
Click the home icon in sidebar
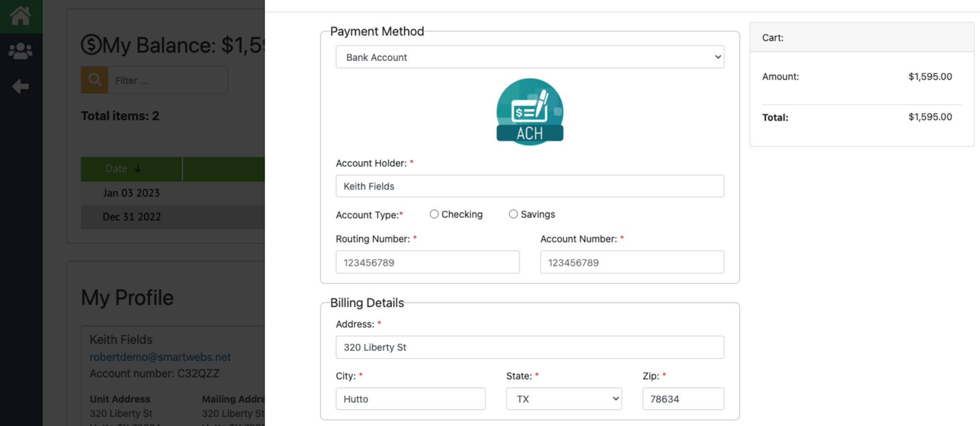21,16
